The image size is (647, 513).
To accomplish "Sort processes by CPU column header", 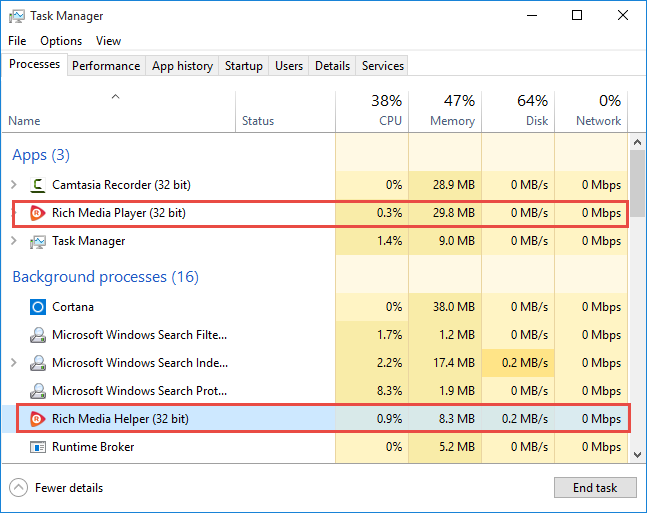I will pos(372,111).
